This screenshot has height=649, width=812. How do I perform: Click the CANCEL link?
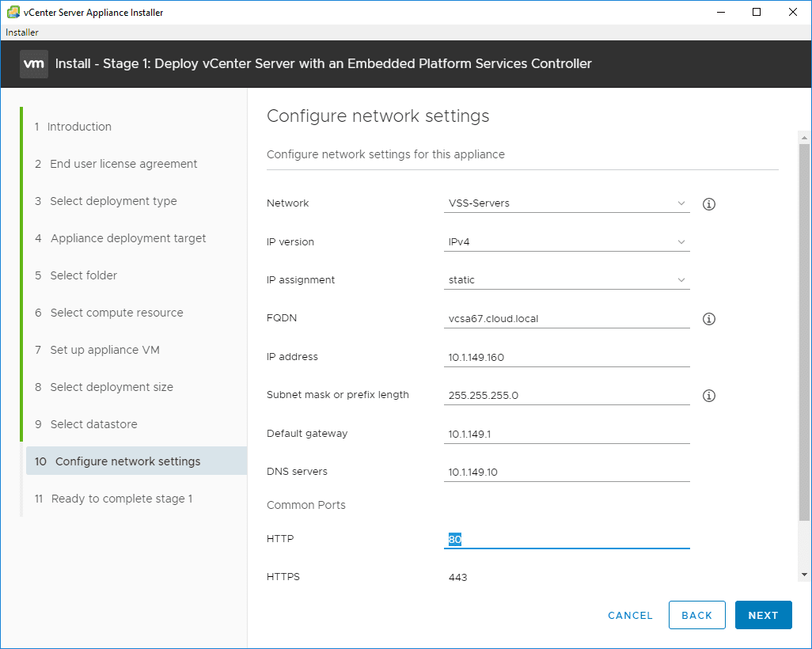[x=630, y=615]
